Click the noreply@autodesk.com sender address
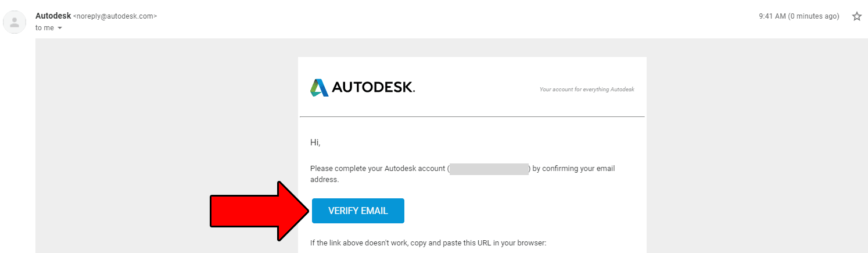 pos(115,16)
